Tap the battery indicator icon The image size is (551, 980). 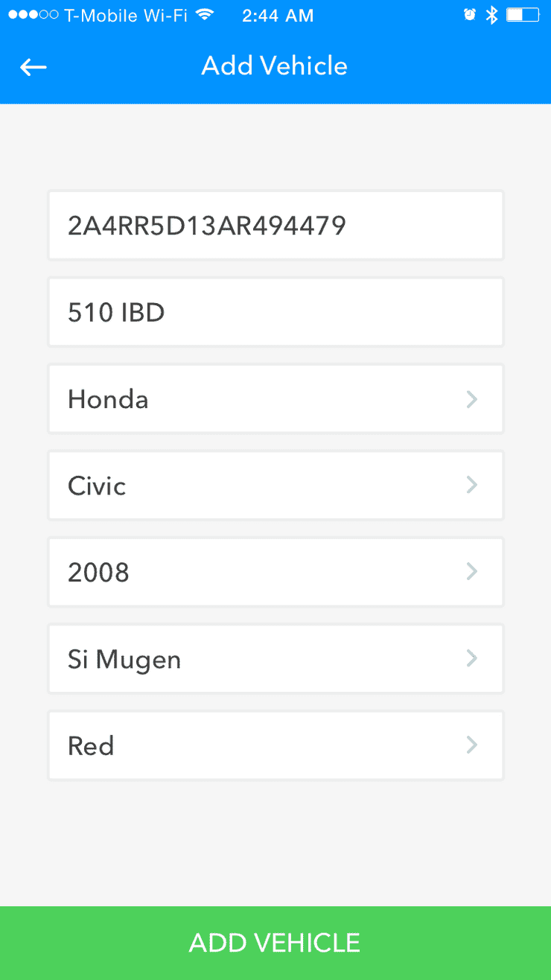tap(523, 15)
